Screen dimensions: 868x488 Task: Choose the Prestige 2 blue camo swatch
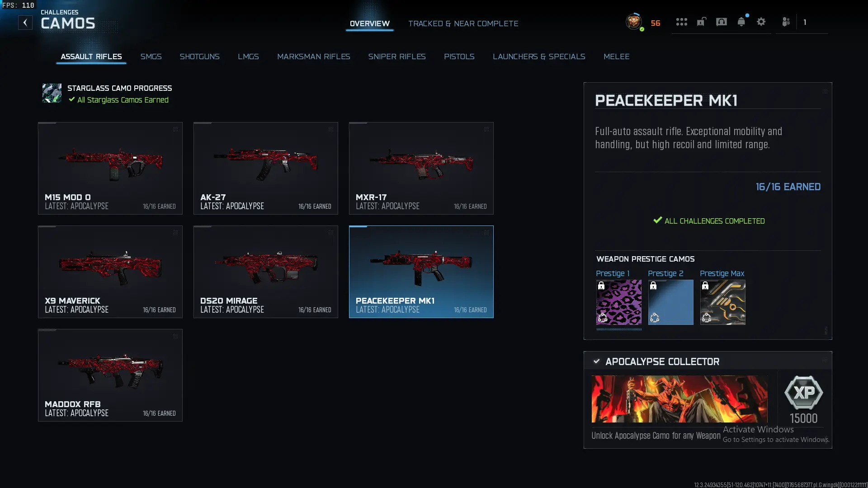pos(670,302)
